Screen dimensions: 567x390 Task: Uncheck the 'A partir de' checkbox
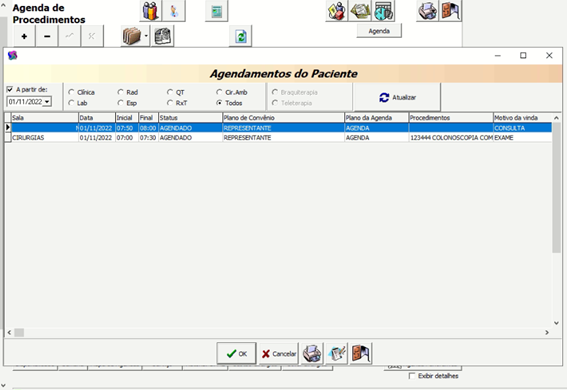pyautogui.click(x=10, y=89)
